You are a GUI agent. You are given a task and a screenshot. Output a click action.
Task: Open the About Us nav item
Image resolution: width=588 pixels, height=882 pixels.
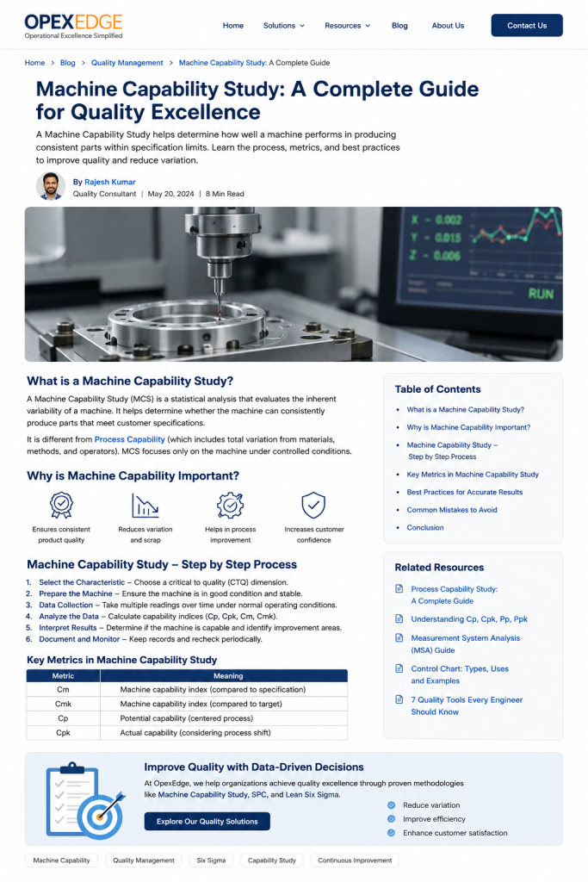448,25
